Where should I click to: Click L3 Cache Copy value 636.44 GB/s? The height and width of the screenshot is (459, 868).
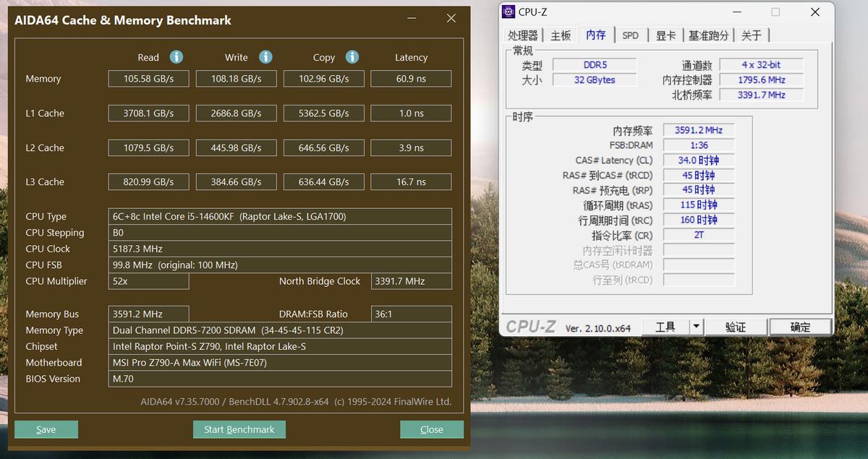(324, 181)
